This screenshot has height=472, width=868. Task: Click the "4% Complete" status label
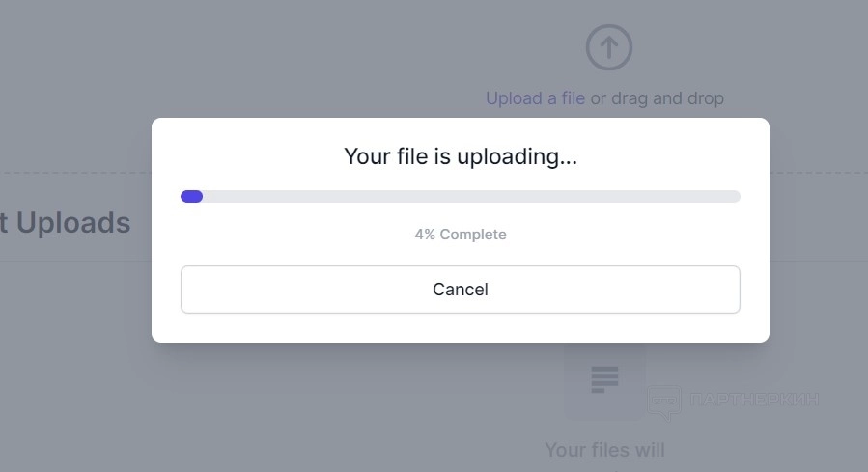coord(461,235)
